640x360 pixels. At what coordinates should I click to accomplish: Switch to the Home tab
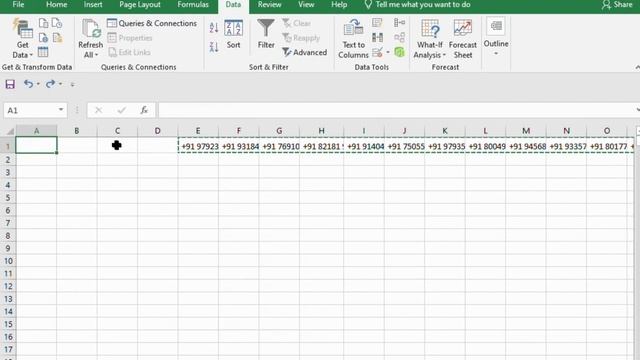point(56,4)
